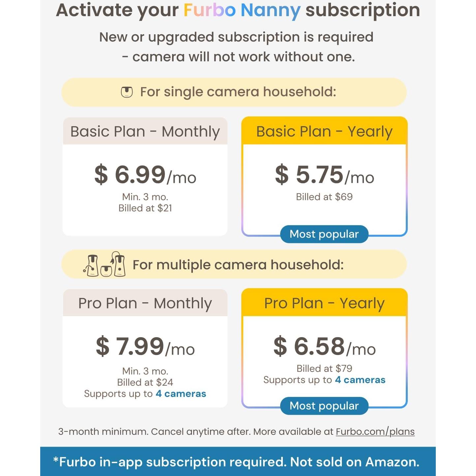The image size is (476, 476).
Task: Select the Basic Plan - Yearly header
Action: (324, 132)
